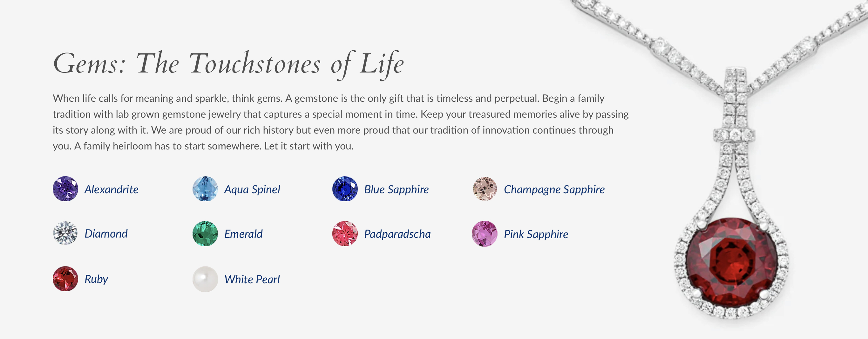Visit the Diamond text link

pos(106,233)
